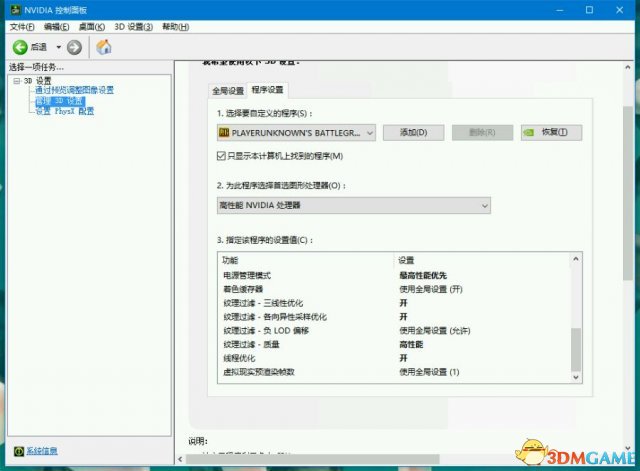640x471 pixels.
Task: Click settings list scroll down arrow
Action: 576,377
